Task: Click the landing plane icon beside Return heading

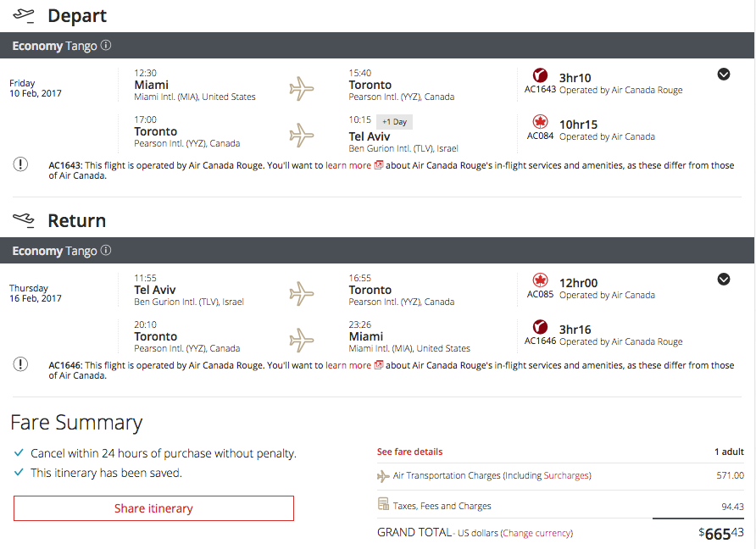Action: pyautogui.click(x=24, y=220)
